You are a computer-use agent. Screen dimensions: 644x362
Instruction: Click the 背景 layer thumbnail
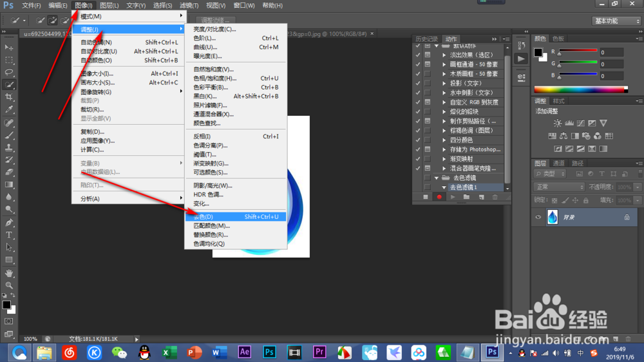553,217
